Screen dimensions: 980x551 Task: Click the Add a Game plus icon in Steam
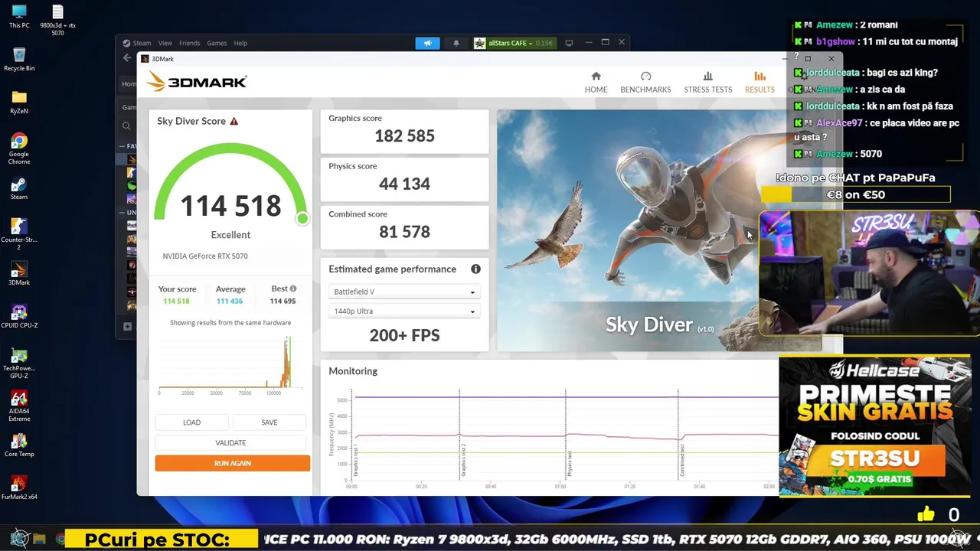pyautogui.click(x=127, y=327)
